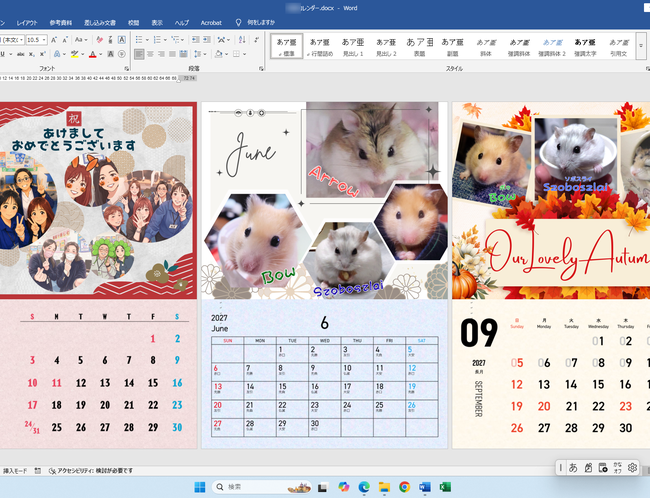The image size is (650, 498).
Task: Insert a bulleted list
Action: pyautogui.click(x=139, y=40)
